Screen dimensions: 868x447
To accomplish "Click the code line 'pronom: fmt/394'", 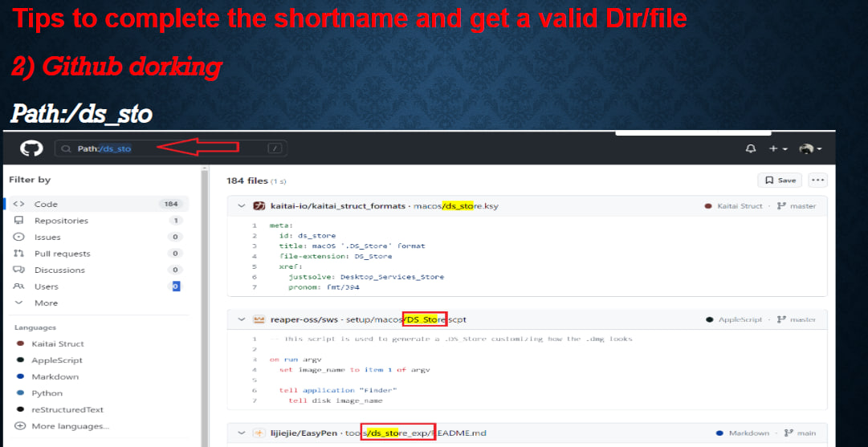I will [324, 287].
